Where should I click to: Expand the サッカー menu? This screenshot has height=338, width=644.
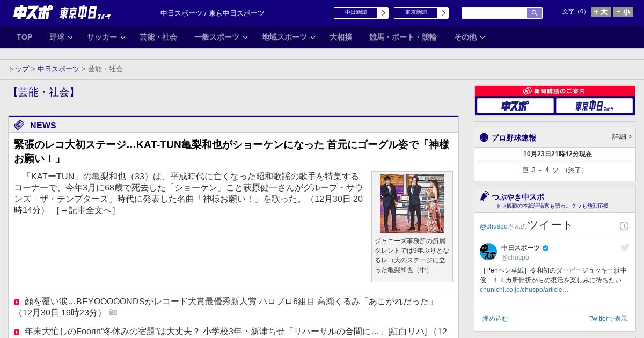pyautogui.click(x=106, y=37)
